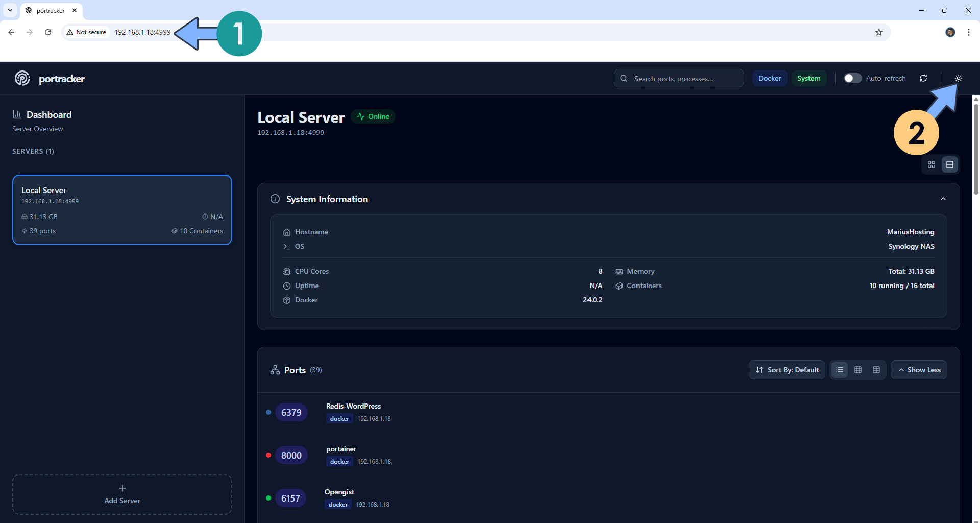Image resolution: width=980 pixels, height=523 pixels.
Task: Click the Uptime clock icon
Action: pos(287,286)
